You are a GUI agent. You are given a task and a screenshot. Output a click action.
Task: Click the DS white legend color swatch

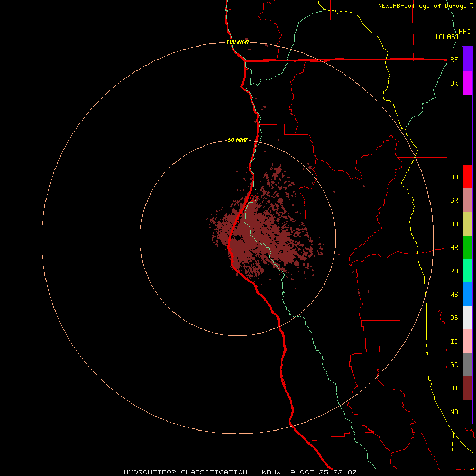467,317
